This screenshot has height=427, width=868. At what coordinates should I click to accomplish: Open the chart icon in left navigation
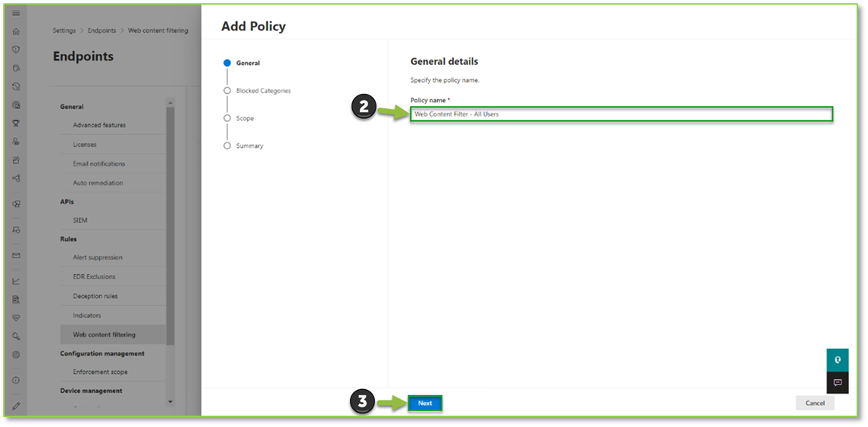point(16,281)
